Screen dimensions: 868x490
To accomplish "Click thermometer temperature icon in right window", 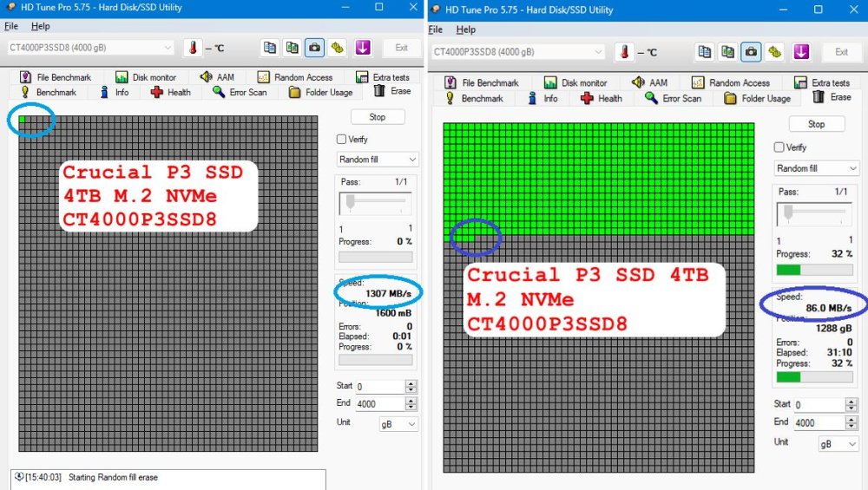I will coord(624,52).
